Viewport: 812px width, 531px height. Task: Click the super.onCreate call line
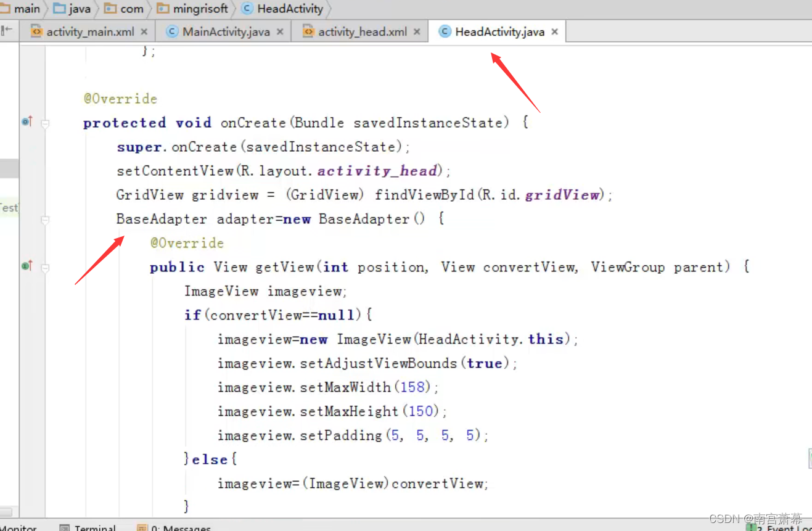(x=263, y=147)
